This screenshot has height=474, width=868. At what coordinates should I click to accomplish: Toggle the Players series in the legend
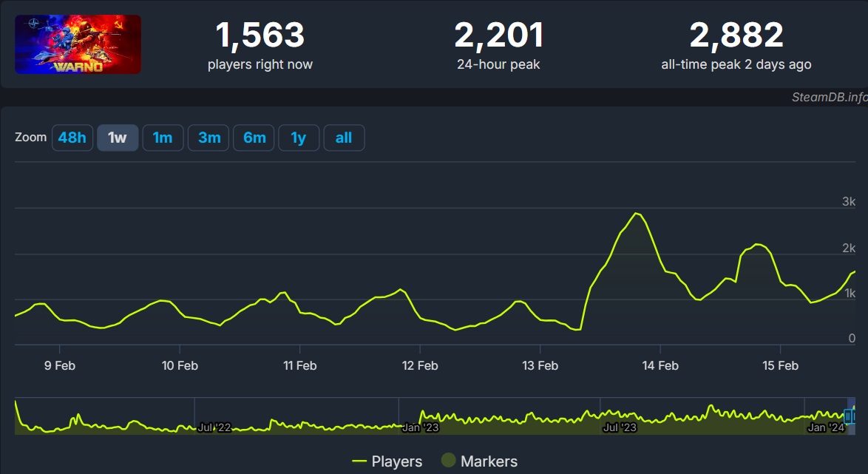[x=397, y=461]
